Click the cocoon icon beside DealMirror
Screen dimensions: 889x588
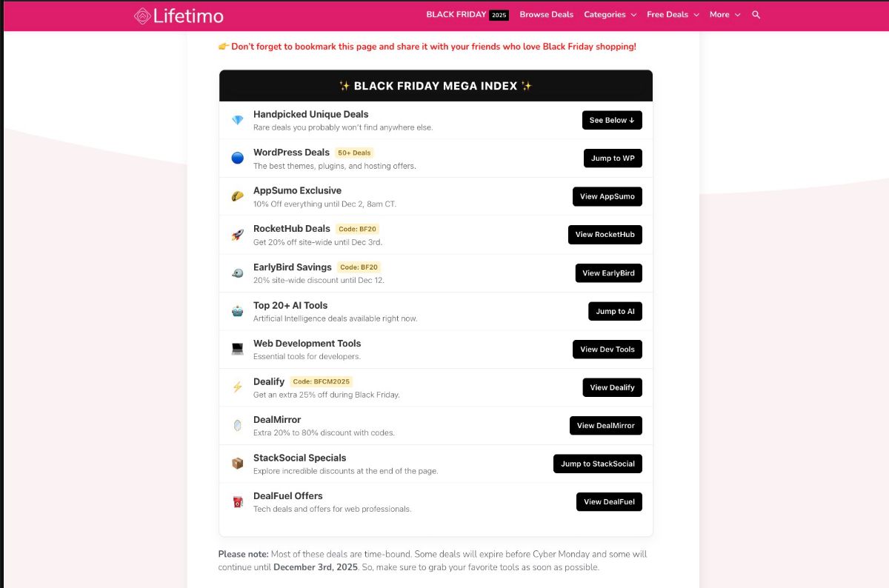click(237, 424)
